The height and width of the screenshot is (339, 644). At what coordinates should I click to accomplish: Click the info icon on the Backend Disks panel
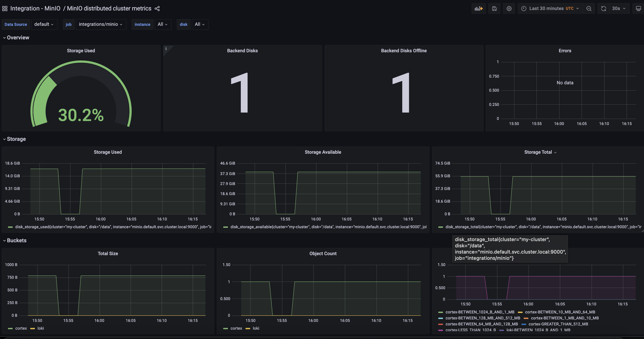(166, 48)
